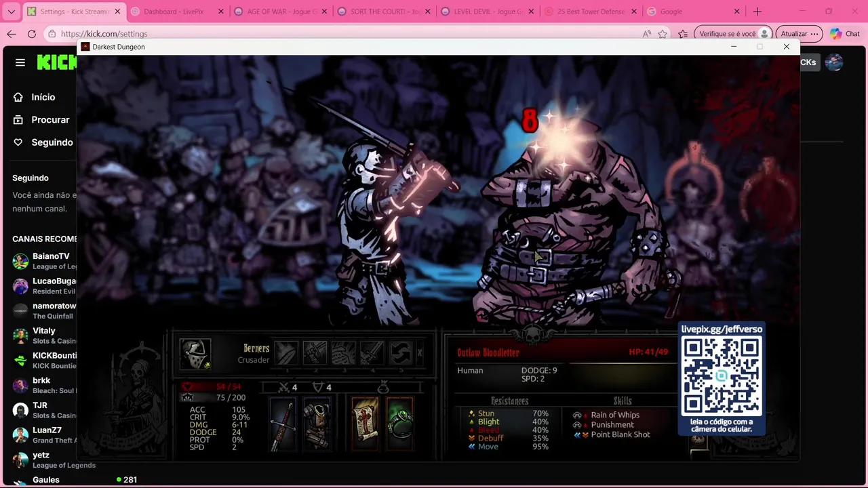Open the browser tab list dropdown
Image resolution: width=868 pixels, height=488 pixels.
11,12
